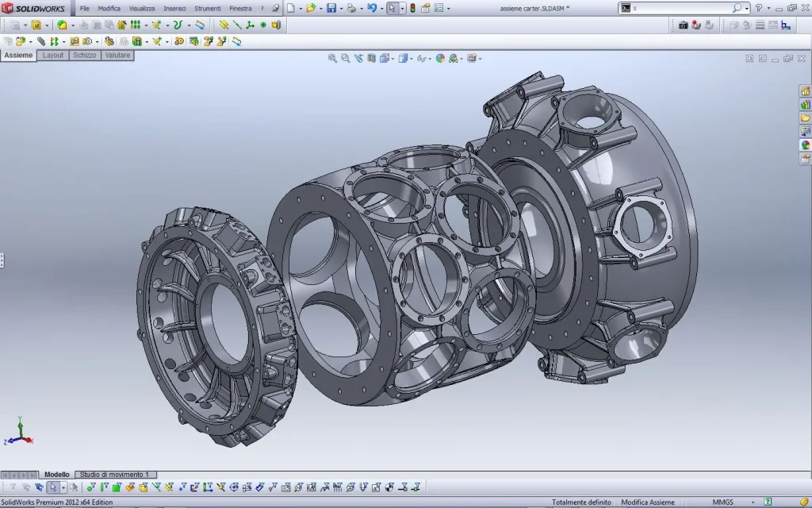This screenshot has width=812, height=508.
Task: Enable the Select All Filters button
Action: (x=40, y=487)
